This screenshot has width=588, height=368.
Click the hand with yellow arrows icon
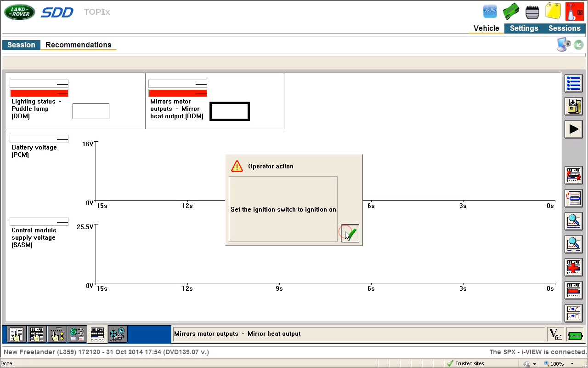point(57,334)
